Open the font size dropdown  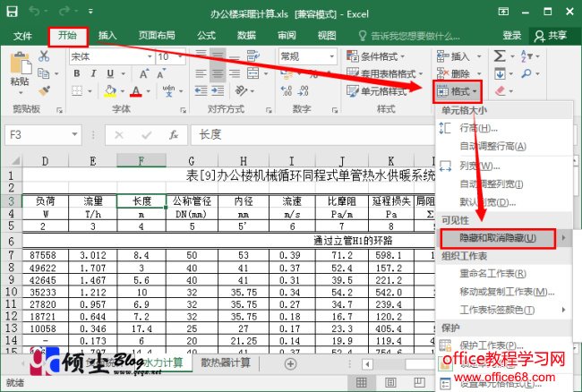pyautogui.click(x=180, y=56)
